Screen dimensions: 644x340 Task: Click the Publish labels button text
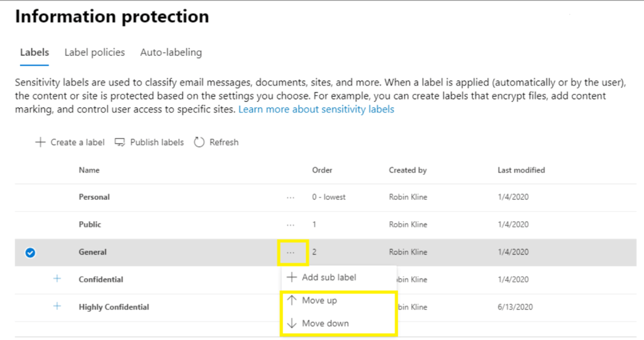157,142
